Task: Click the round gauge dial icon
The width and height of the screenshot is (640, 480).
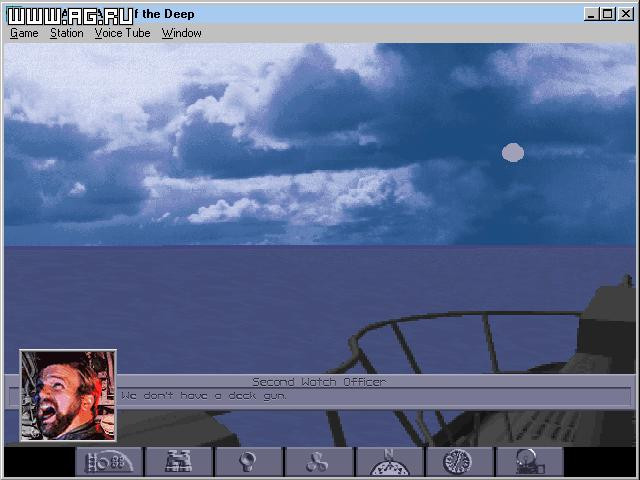Action: pyautogui.click(x=459, y=461)
